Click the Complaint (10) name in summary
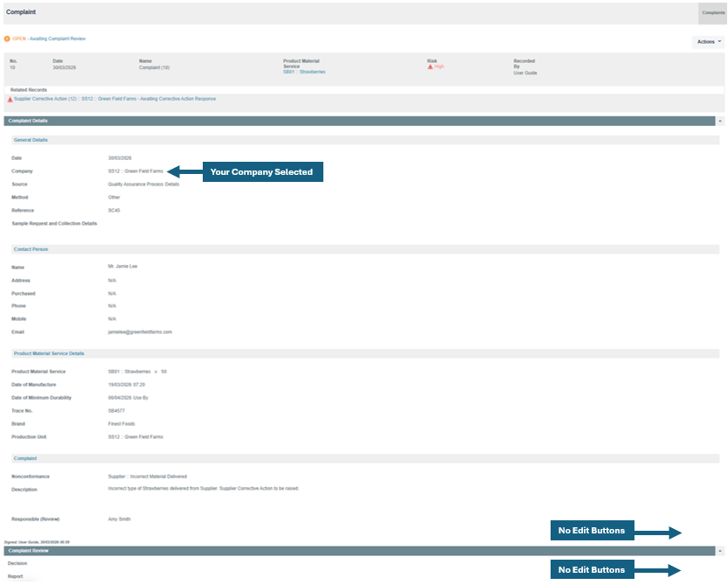 154,68
